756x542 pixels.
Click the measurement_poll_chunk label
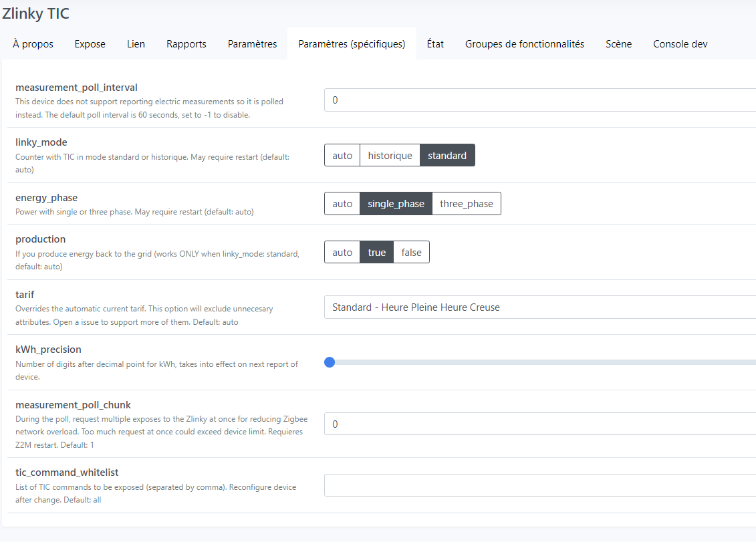[x=73, y=405]
